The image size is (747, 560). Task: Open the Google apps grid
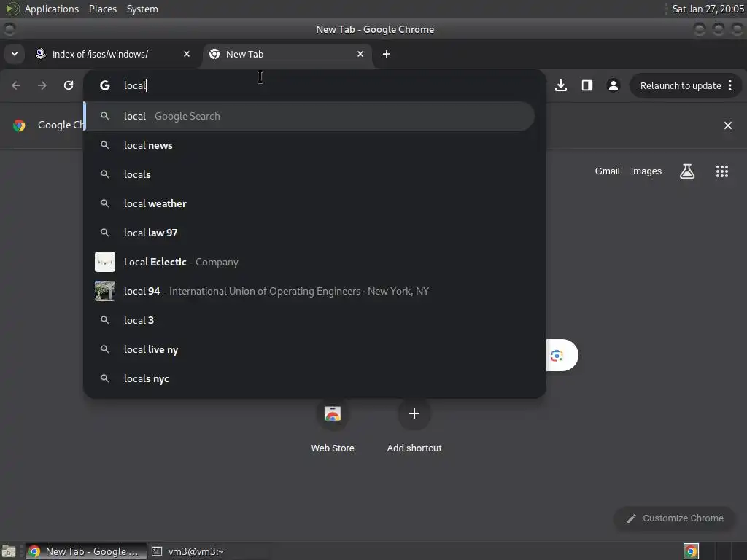[x=721, y=171]
